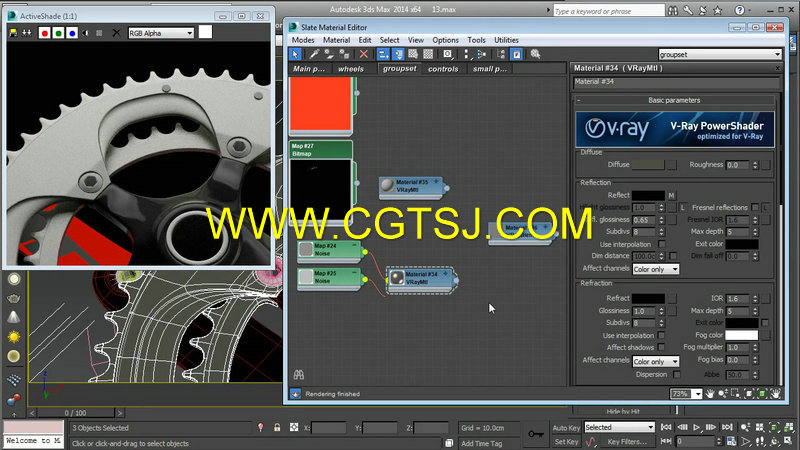This screenshot has height=450, width=800.
Task: Open Utilities menu
Action: (x=506, y=40)
